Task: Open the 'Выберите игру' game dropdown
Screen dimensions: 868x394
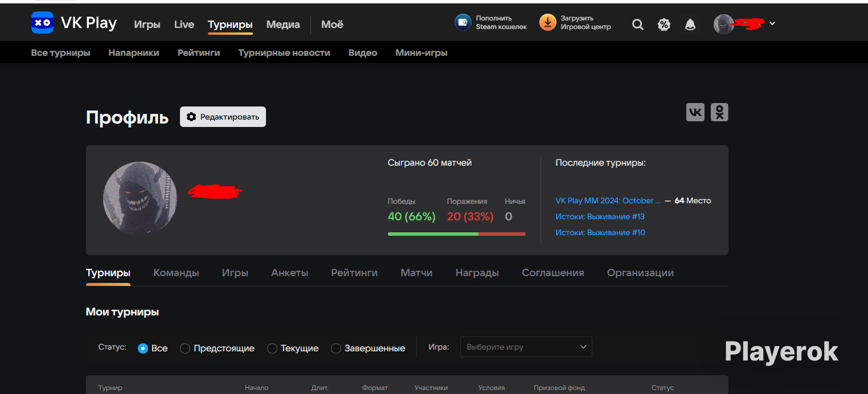Action: tap(526, 347)
